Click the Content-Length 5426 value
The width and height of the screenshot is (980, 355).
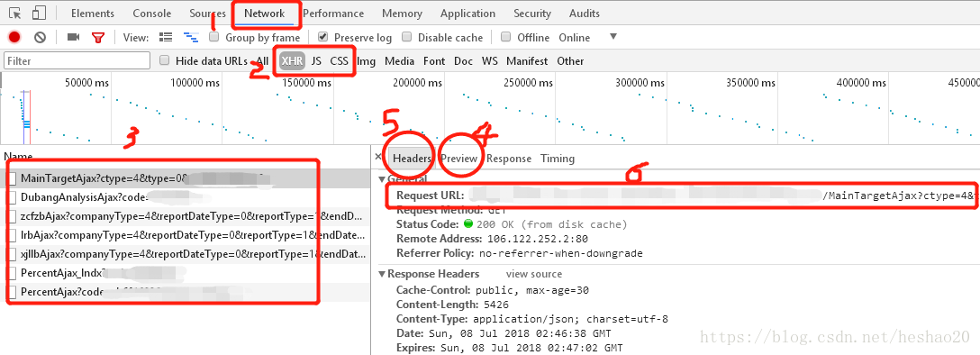[x=495, y=305]
